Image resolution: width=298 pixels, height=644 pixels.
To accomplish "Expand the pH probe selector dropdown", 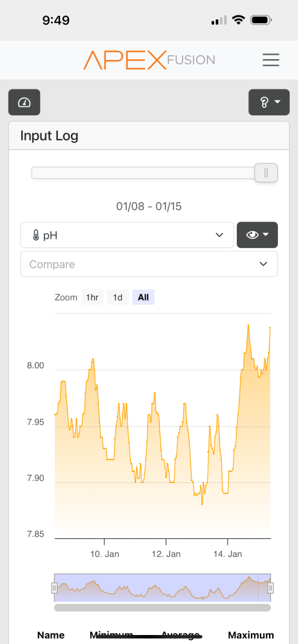I will point(127,235).
